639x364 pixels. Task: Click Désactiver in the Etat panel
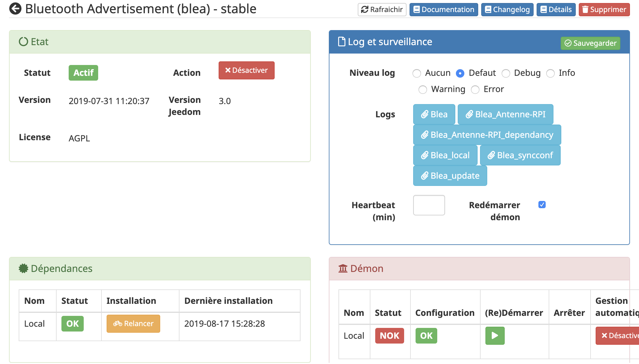click(246, 70)
